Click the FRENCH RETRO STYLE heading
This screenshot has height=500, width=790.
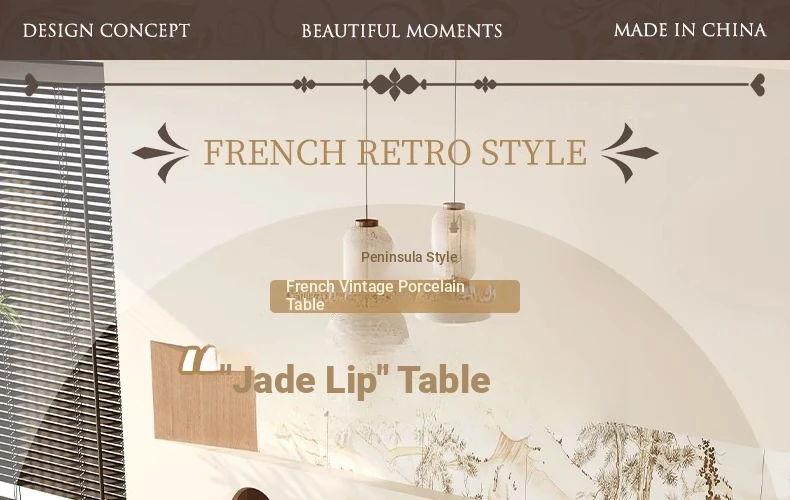[x=395, y=152]
